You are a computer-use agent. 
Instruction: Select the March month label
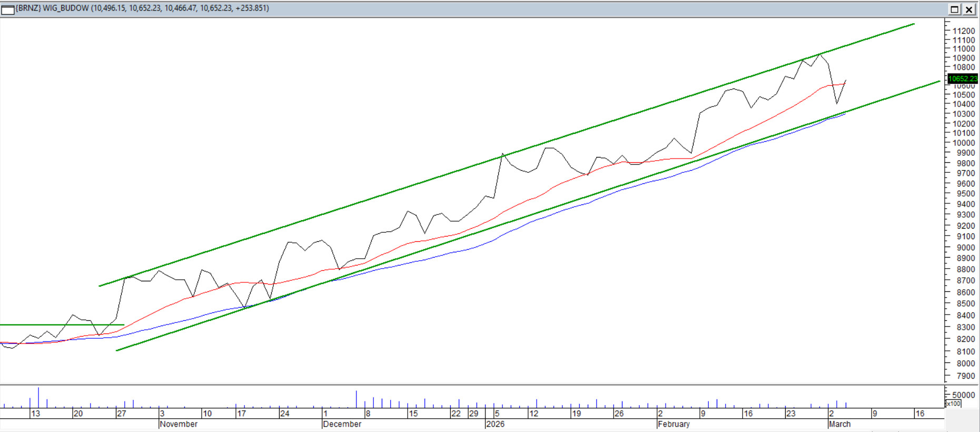839,424
